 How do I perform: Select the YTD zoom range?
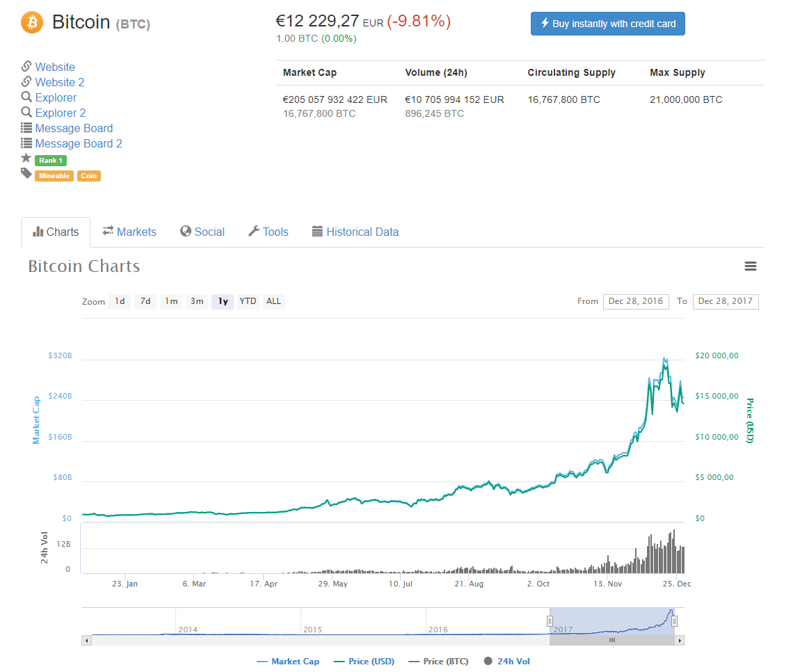click(248, 301)
